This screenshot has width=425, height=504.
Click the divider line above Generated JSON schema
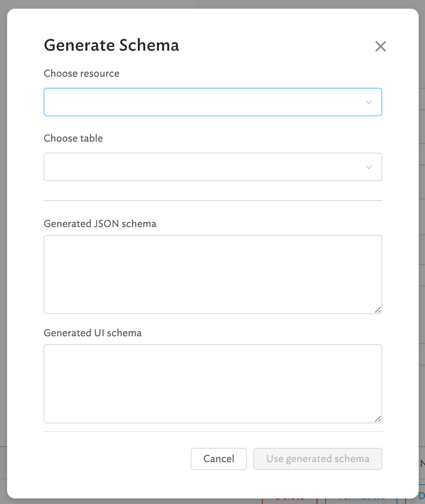pos(212,201)
